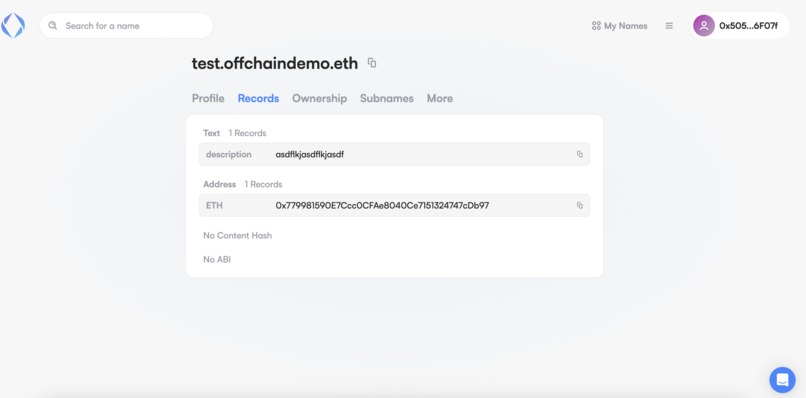Copy the name test.offchaindemo.eth
Image resolution: width=806 pixels, height=398 pixels.
tap(372, 63)
